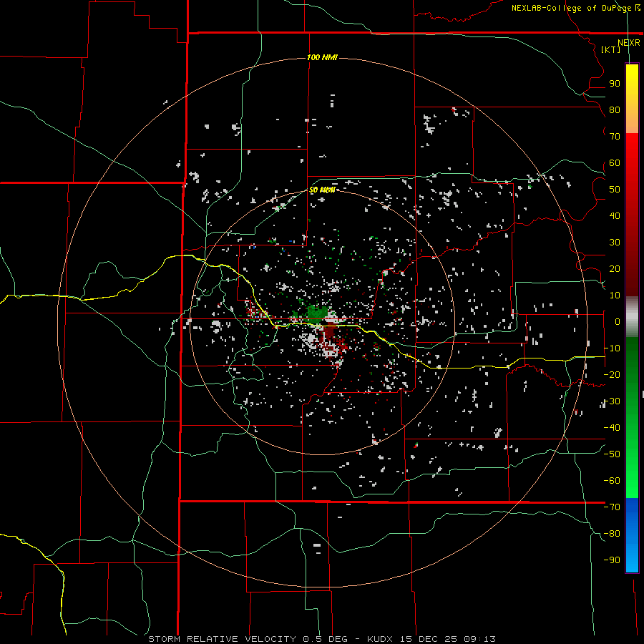Click the -90 value on the velocity scale
Screen dimensions: 644x644
pyautogui.click(x=612, y=560)
